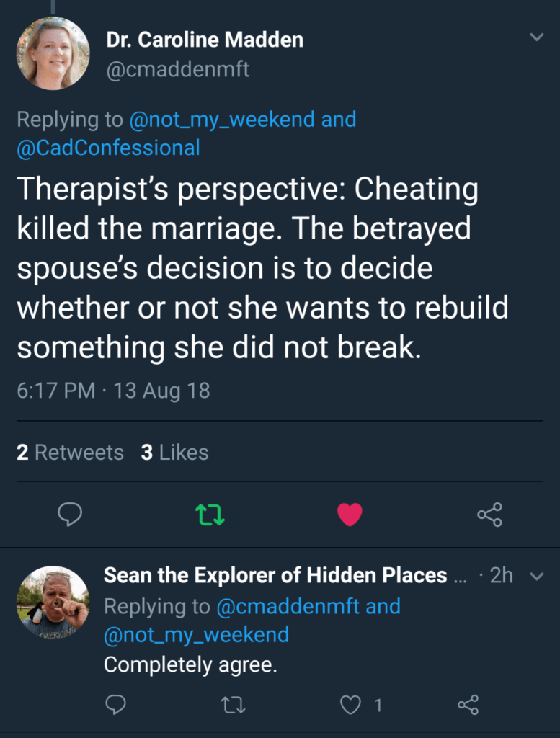
Task: Undo the green retweet on main tweet
Action: coord(210,515)
